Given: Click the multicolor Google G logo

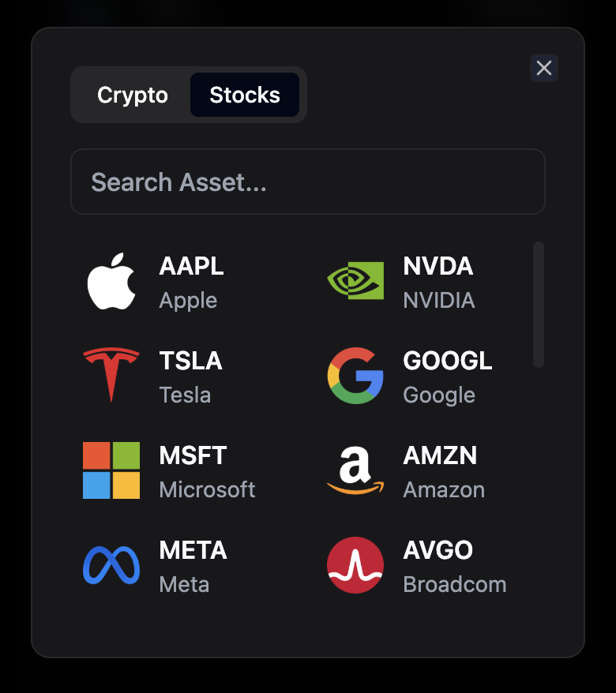Looking at the screenshot, I should click(x=355, y=376).
